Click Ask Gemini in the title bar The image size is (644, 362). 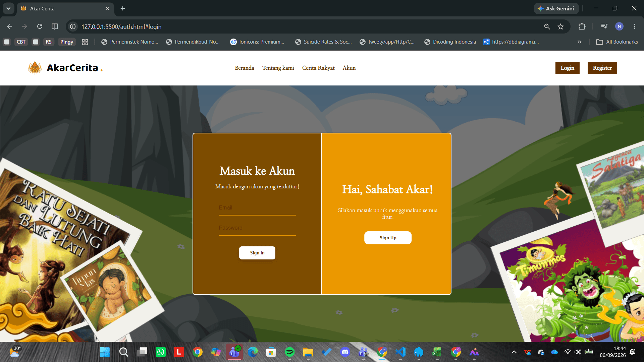556,8
